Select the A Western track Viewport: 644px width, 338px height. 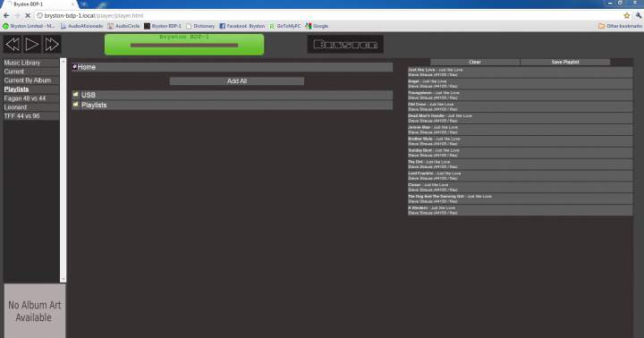click(x=520, y=210)
